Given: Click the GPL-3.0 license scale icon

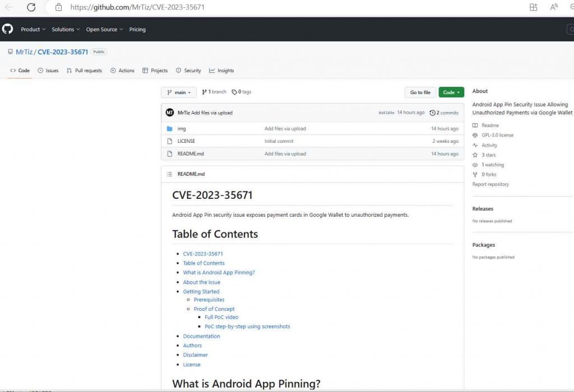Looking at the screenshot, I should coord(475,136).
